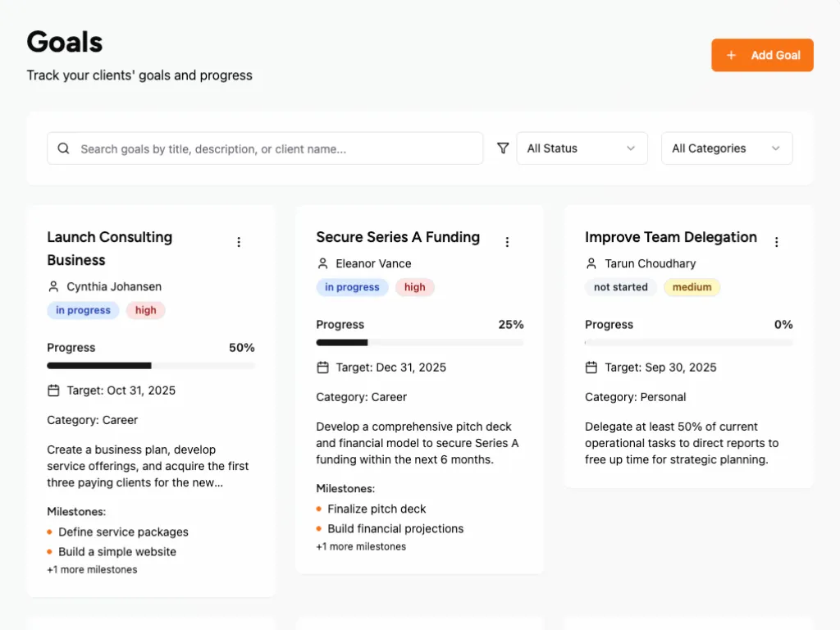Click calendar icon beside Sep 30, 2025 target
840x630 pixels.
591,367
